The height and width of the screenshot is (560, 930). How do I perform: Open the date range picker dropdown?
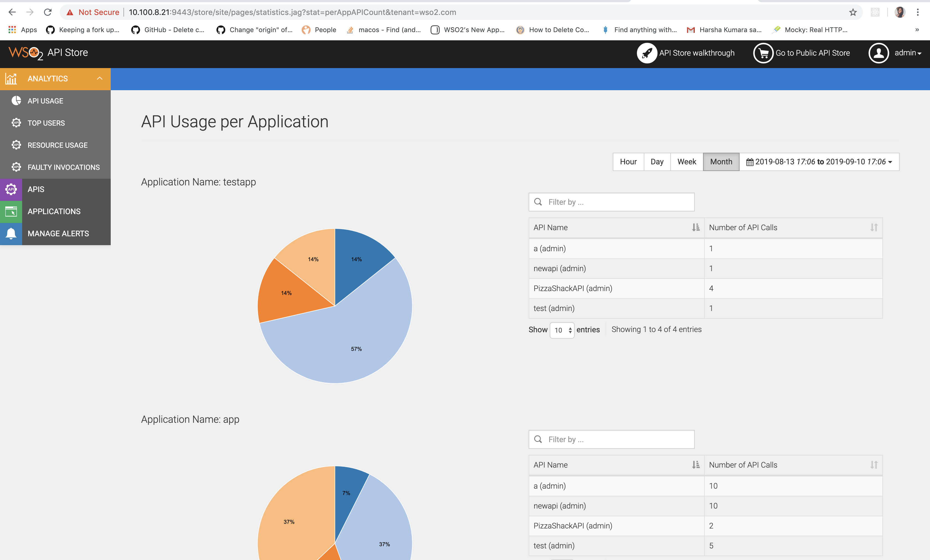[819, 162]
